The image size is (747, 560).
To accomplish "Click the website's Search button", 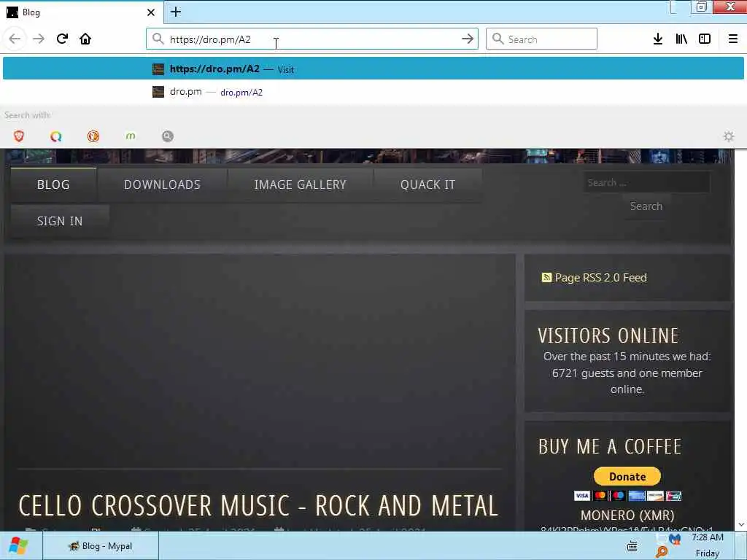I will pos(646,206).
